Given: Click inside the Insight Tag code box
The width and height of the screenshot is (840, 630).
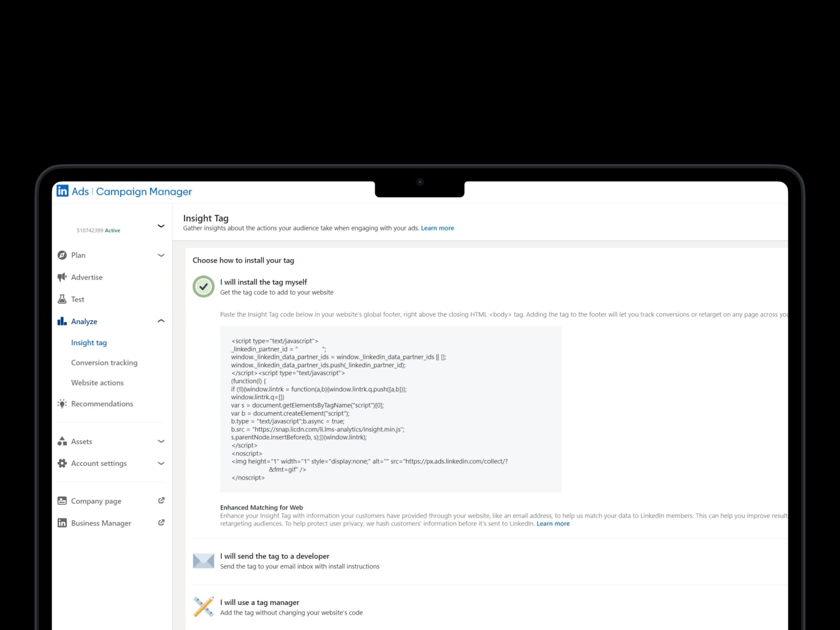Looking at the screenshot, I should point(391,409).
